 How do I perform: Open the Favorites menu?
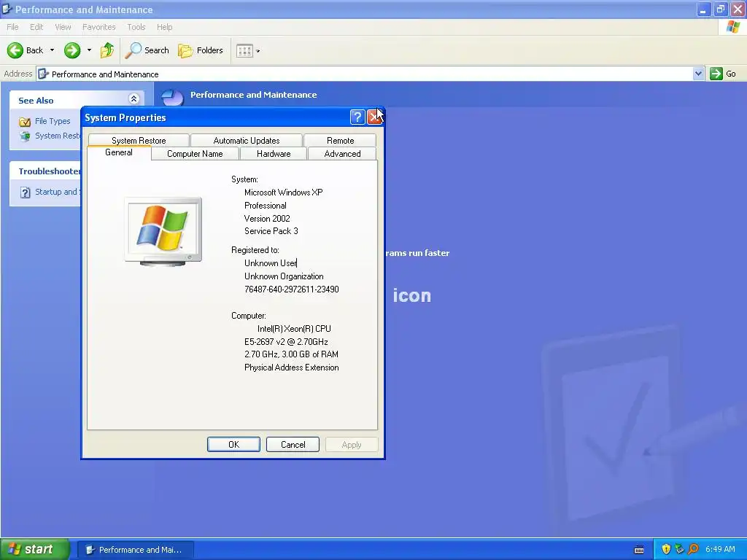(x=99, y=27)
